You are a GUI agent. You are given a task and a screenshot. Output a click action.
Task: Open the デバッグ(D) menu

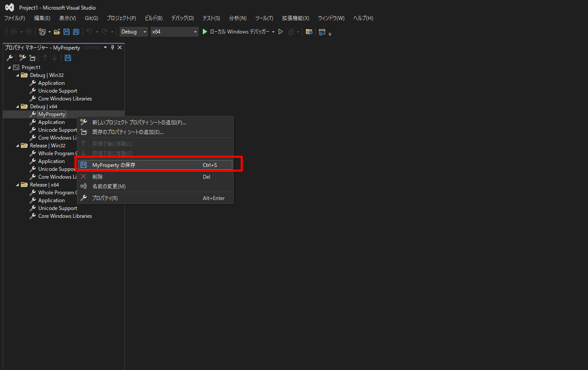[x=182, y=18]
